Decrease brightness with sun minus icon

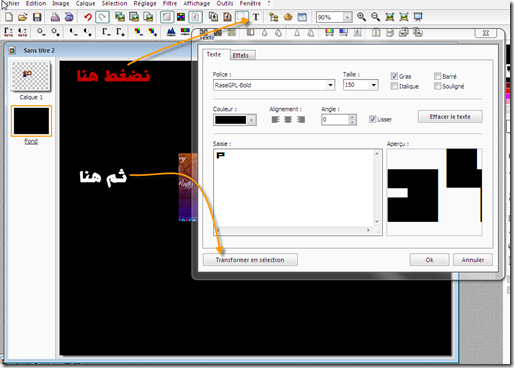point(41,32)
